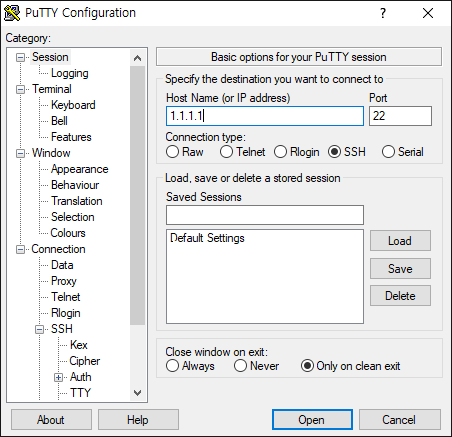Open the Translation category
The height and width of the screenshot is (437, 452).
click(x=77, y=201)
